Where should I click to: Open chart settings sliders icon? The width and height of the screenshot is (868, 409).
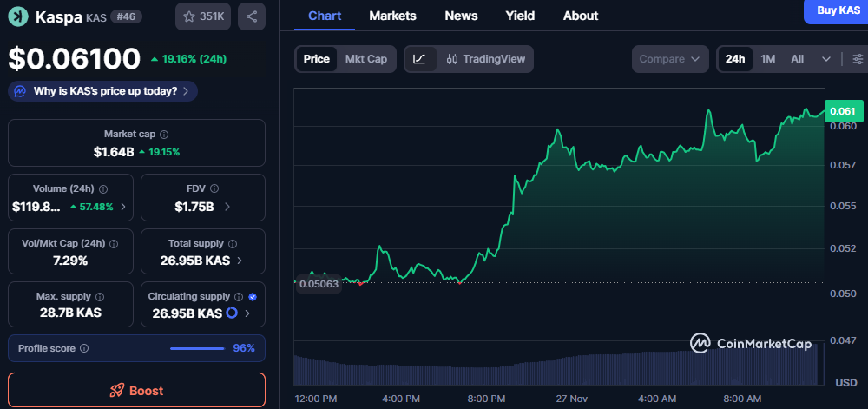coord(858,59)
